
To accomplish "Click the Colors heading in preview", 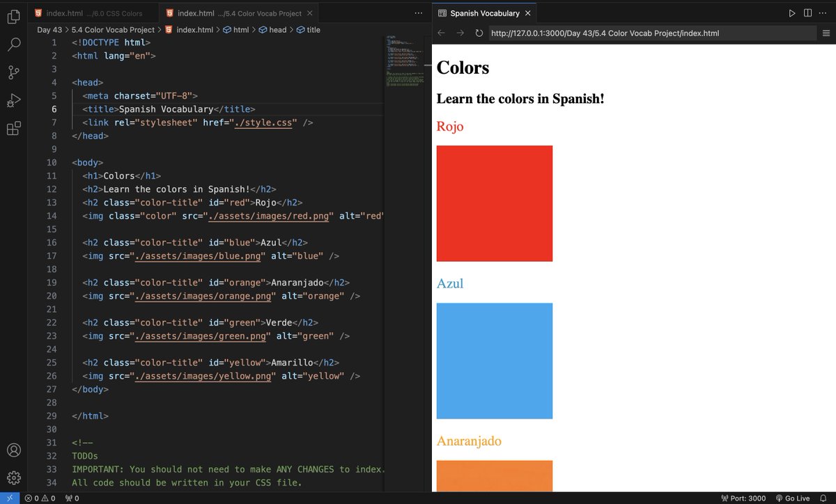I will click(x=463, y=68).
